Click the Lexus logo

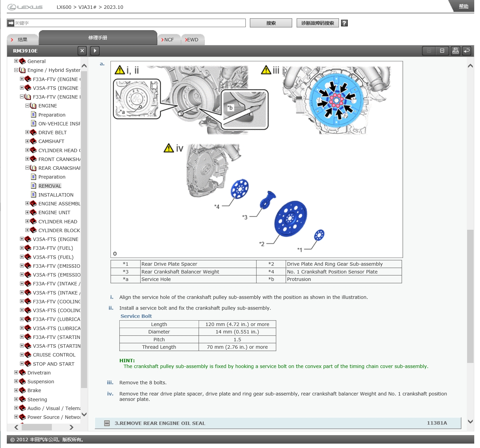point(25,7)
